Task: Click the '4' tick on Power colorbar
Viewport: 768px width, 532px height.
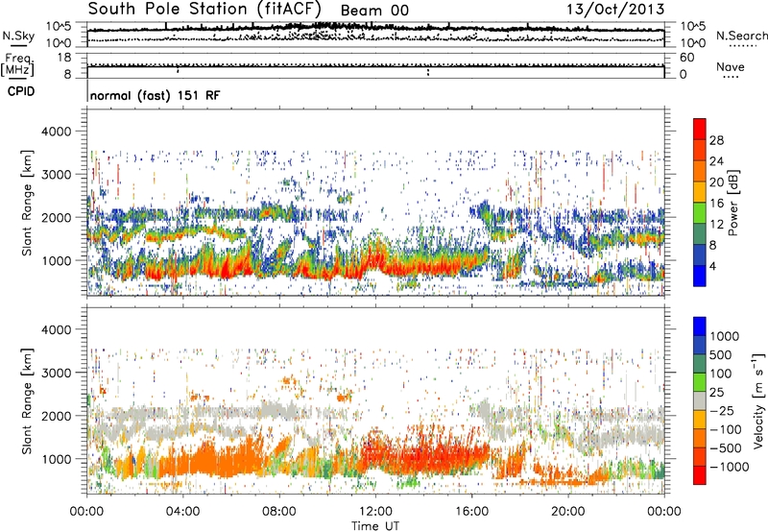Action: 712,267
